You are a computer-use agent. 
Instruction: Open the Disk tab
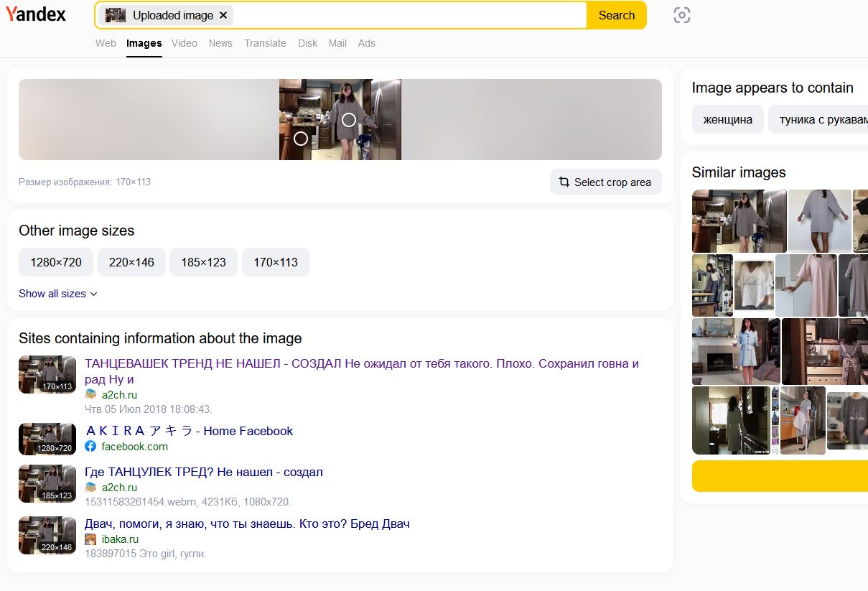pyautogui.click(x=307, y=43)
